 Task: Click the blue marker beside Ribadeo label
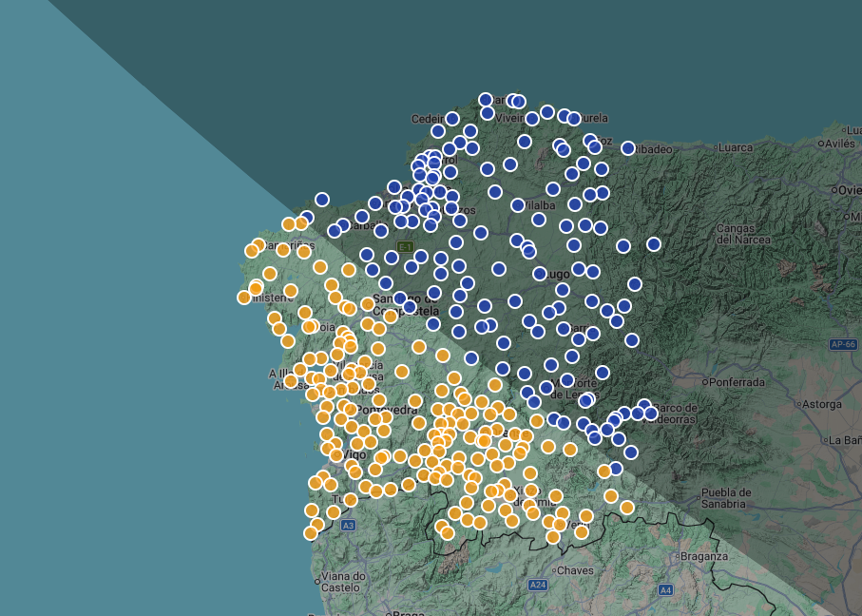(x=628, y=148)
